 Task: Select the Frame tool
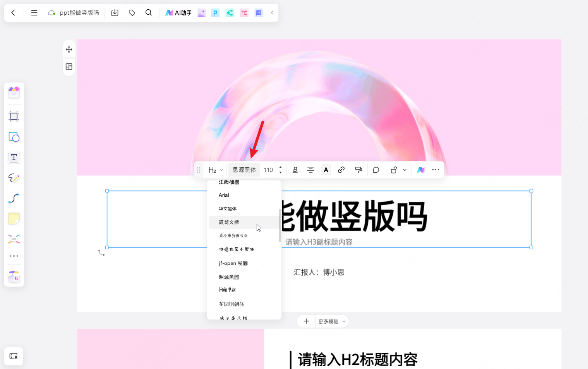14,116
